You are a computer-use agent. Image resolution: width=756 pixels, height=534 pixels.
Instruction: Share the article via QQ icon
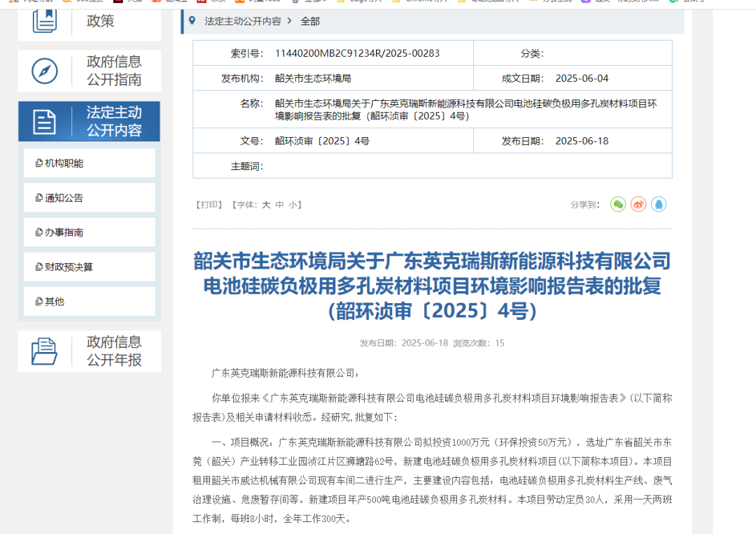point(659,204)
